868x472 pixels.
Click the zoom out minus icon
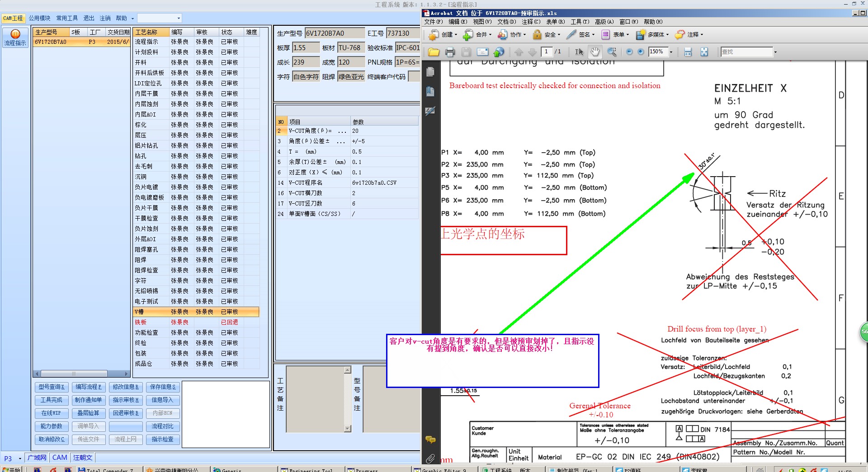pyautogui.click(x=629, y=52)
